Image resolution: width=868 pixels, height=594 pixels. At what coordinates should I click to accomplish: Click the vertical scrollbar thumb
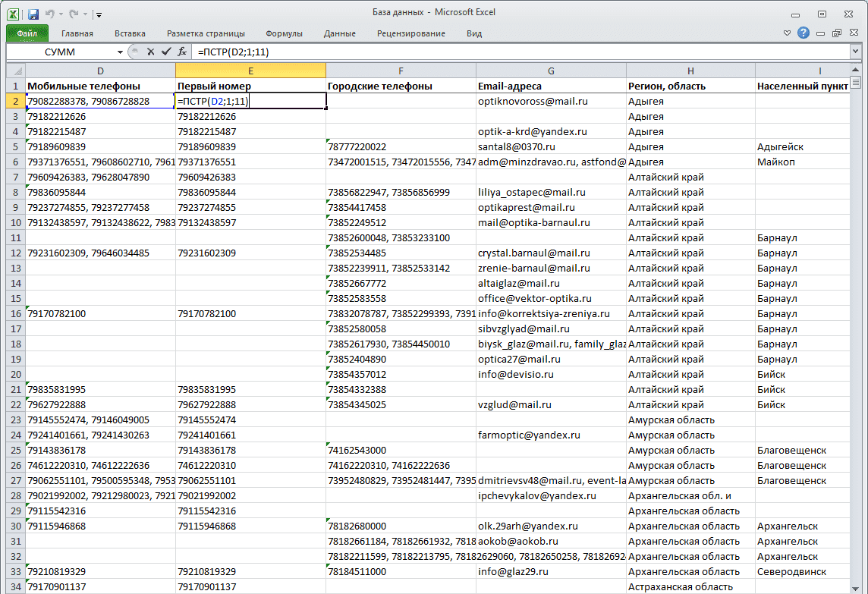[856, 83]
